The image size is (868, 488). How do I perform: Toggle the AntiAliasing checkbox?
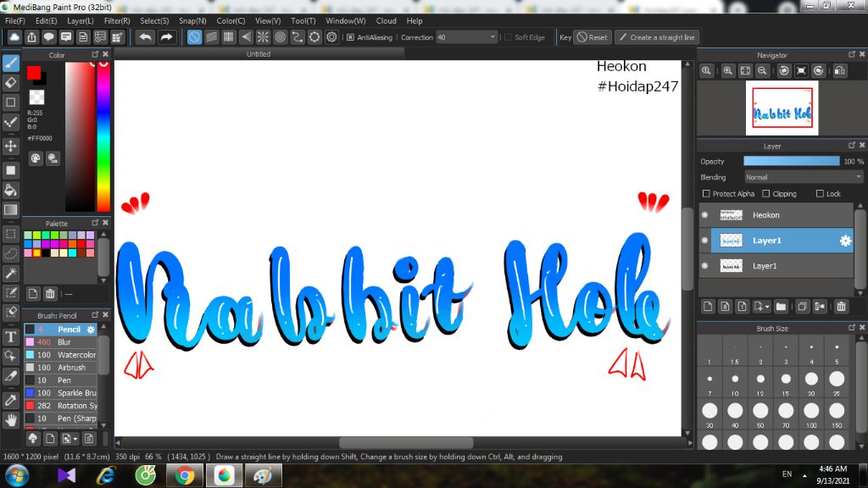(350, 37)
